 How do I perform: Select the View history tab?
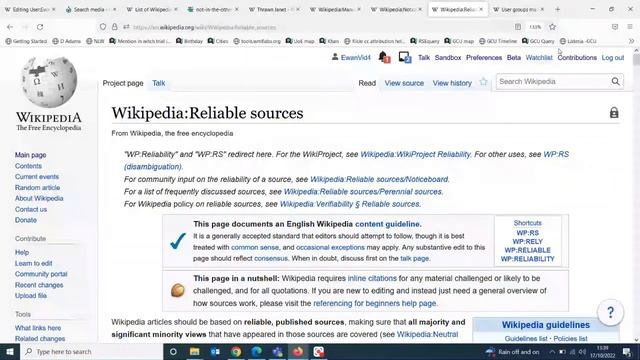point(452,83)
